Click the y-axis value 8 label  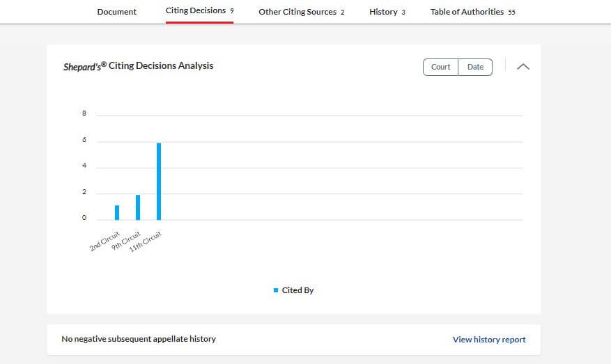(84, 113)
